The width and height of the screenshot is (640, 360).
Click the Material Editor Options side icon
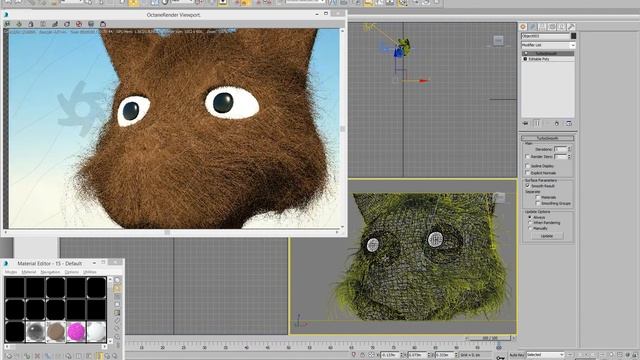click(118, 329)
